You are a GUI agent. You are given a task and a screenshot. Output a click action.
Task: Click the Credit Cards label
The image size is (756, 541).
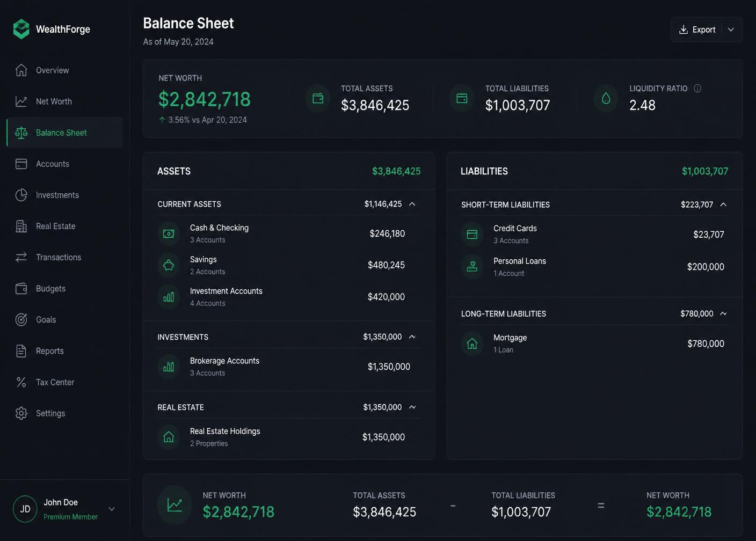[515, 228]
